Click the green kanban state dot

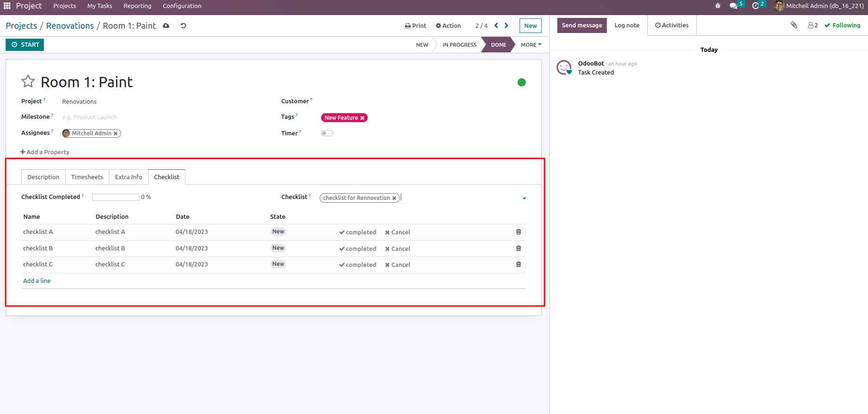tap(521, 83)
